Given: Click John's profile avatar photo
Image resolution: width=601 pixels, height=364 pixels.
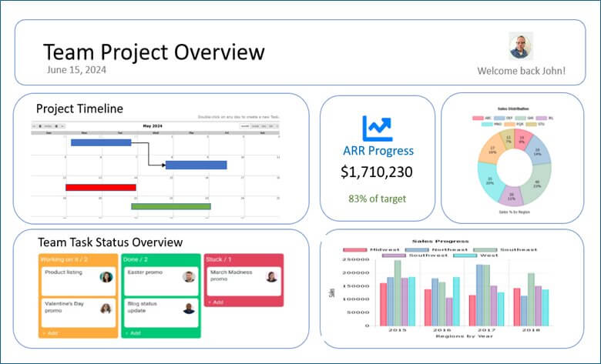Looking at the screenshot, I should 521,46.
